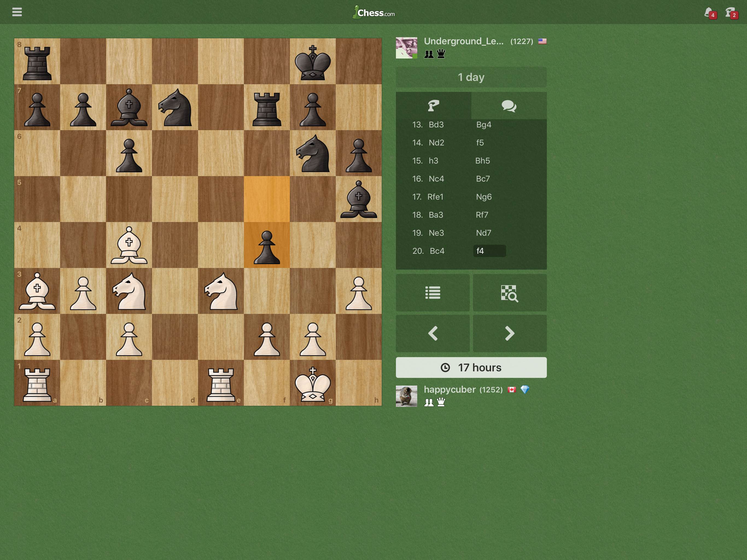Click the next move arrow
This screenshot has width=747, height=560.
pos(510,334)
